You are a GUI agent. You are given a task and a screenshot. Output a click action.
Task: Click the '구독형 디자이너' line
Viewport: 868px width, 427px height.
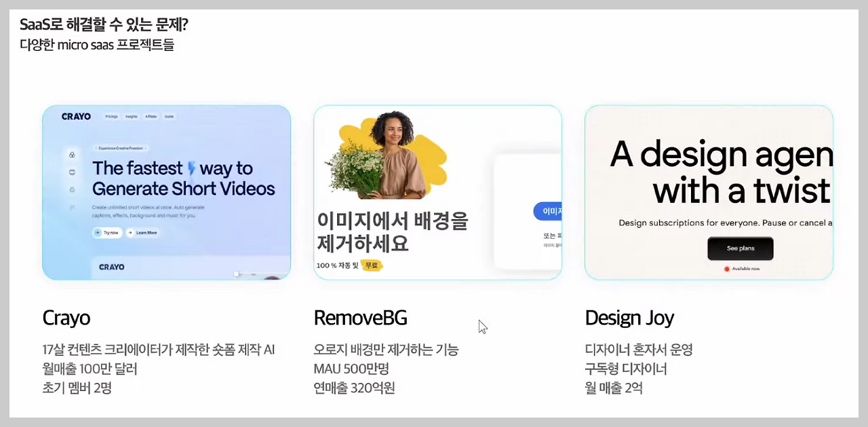(x=626, y=369)
